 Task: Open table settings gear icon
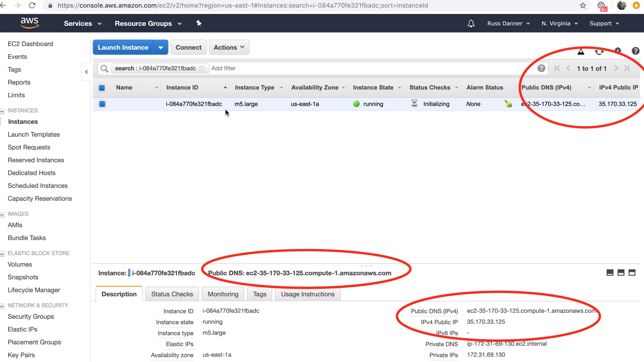[618, 51]
